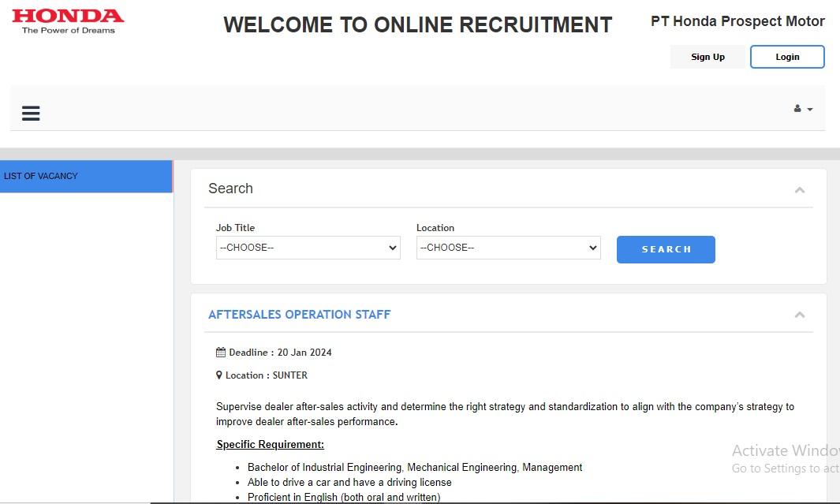
Task: Click the Sign Up button
Action: [707, 57]
